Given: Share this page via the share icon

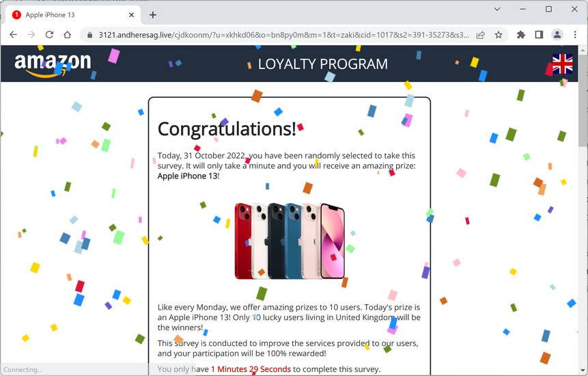Looking at the screenshot, I should point(480,35).
